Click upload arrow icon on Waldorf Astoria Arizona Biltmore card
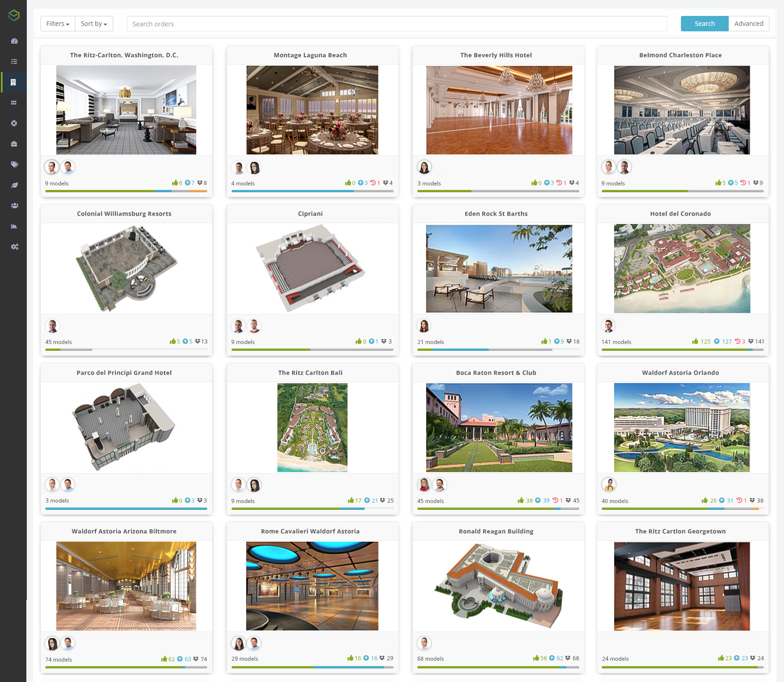 (x=180, y=659)
